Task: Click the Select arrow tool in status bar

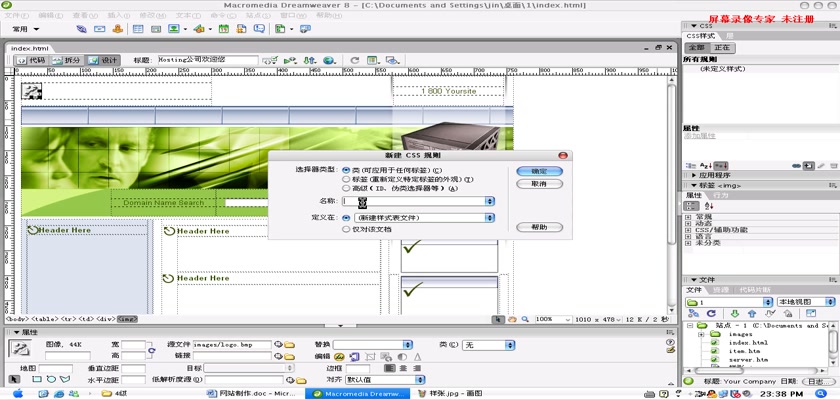Action: coord(498,319)
